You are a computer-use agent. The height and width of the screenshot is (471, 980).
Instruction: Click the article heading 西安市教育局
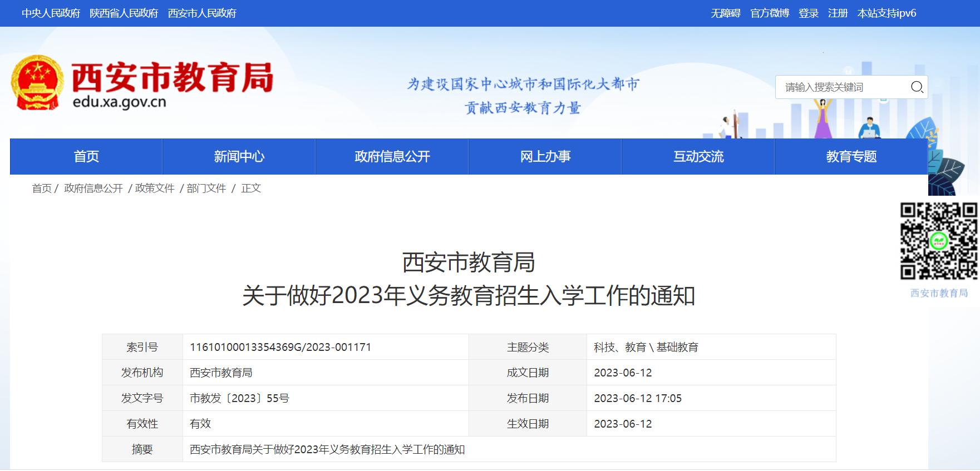[x=469, y=262]
